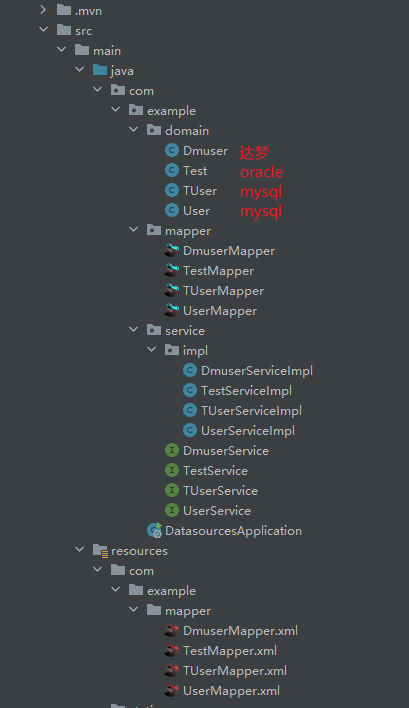Click the DmuserMapper MyBatis bird icon
The image size is (409, 708).
click(172, 251)
